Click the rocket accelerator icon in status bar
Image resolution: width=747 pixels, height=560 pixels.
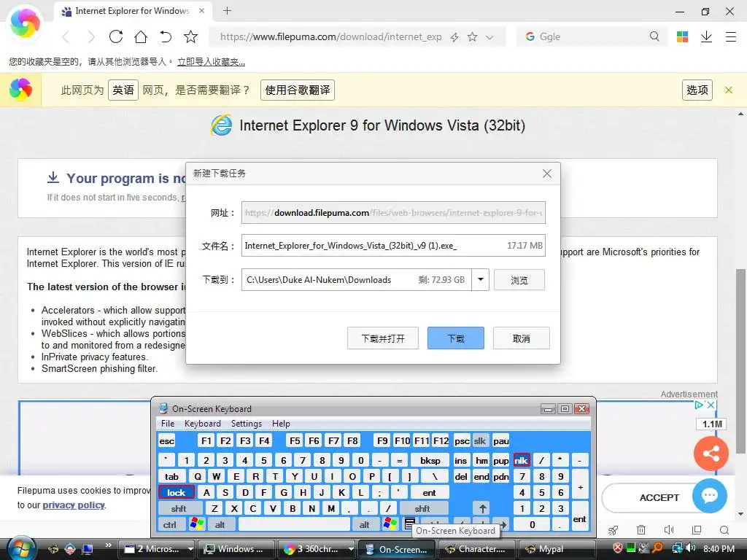614,530
